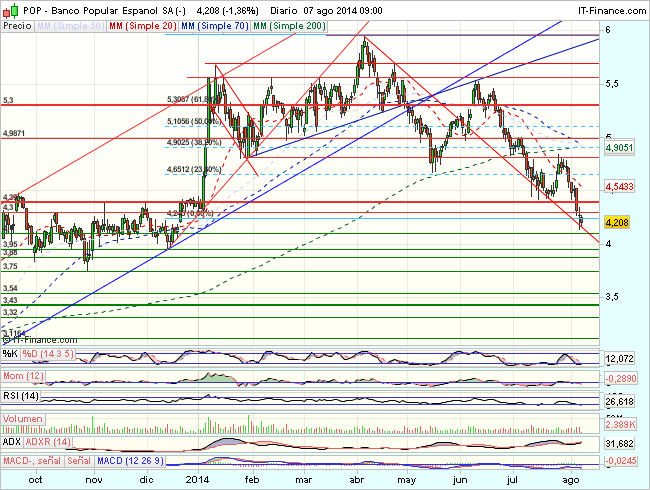Click the 3,43 support level label
The height and width of the screenshot is (490, 650).
tap(10, 300)
